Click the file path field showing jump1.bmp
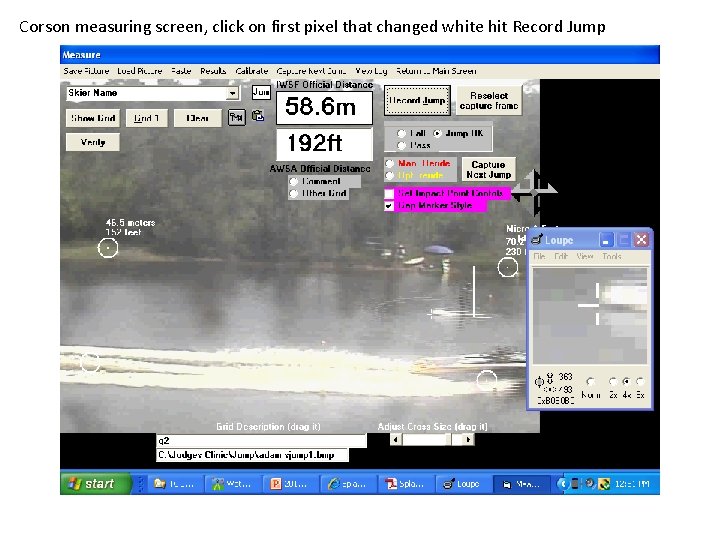The width and height of the screenshot is (720, 540). tap(252, 455)
